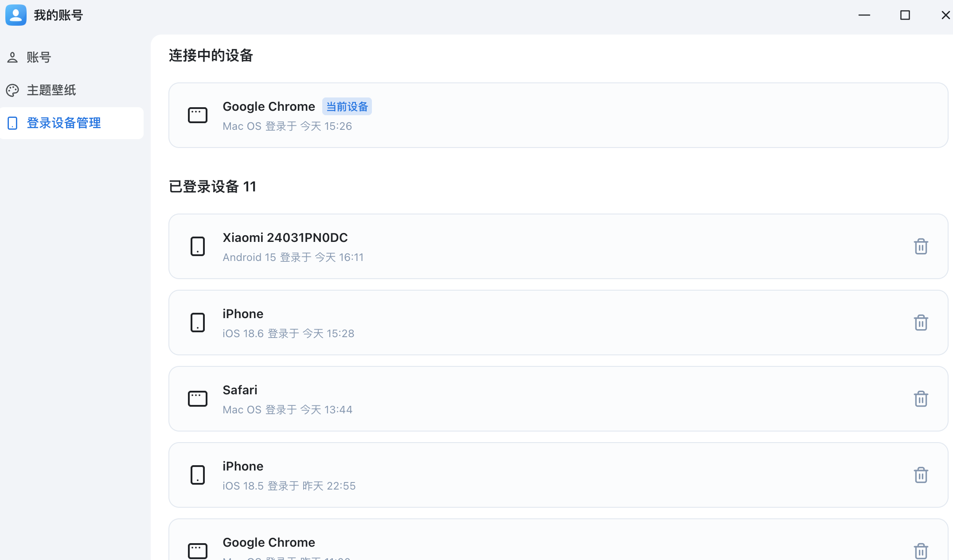The width and height of the screenshot is (953, 560).
Task: Open the 账号 sidebar section
Action: click(39, 57)
